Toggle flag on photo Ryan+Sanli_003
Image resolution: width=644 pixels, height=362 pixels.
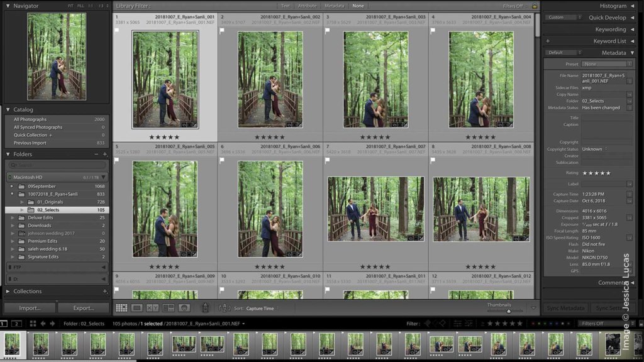point(327,30)
